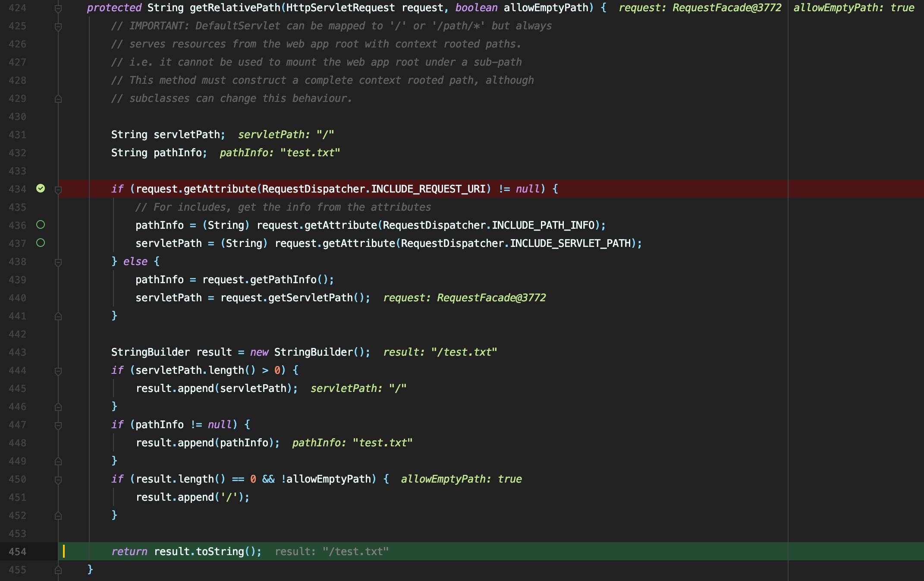Click fold end marker on line 449

tap(58, 461)
